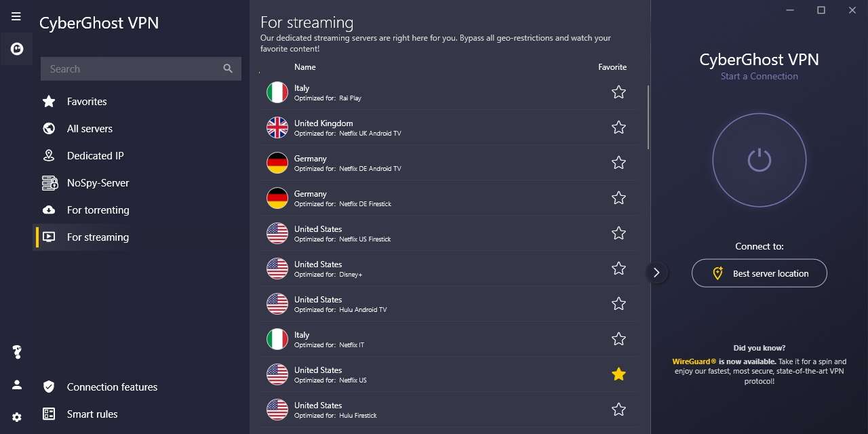Sort servers by Name column header
The image size is (868, 434).
click(x=304, y=67)
